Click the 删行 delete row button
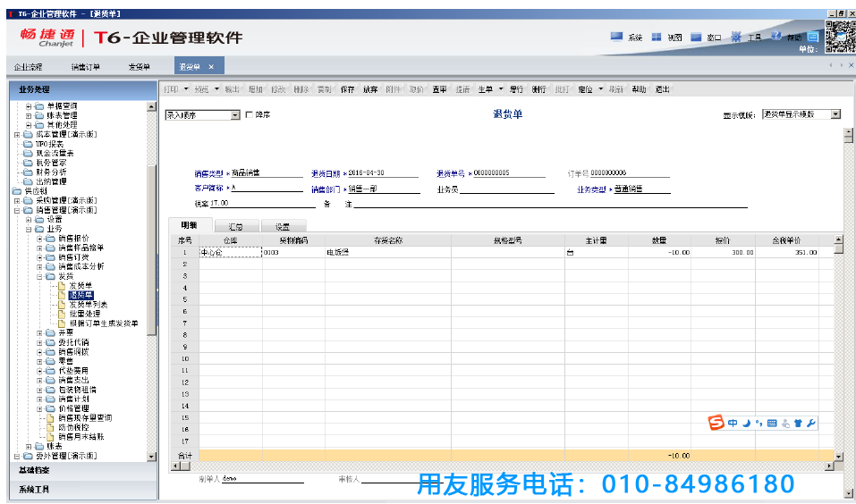This screenshot has height=504, width=856. point(538,88)
